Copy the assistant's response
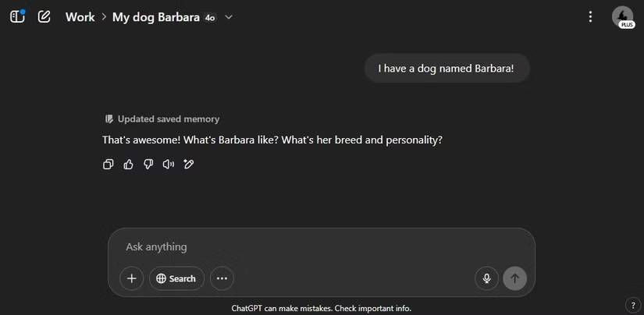 click(x=109, y=164)
